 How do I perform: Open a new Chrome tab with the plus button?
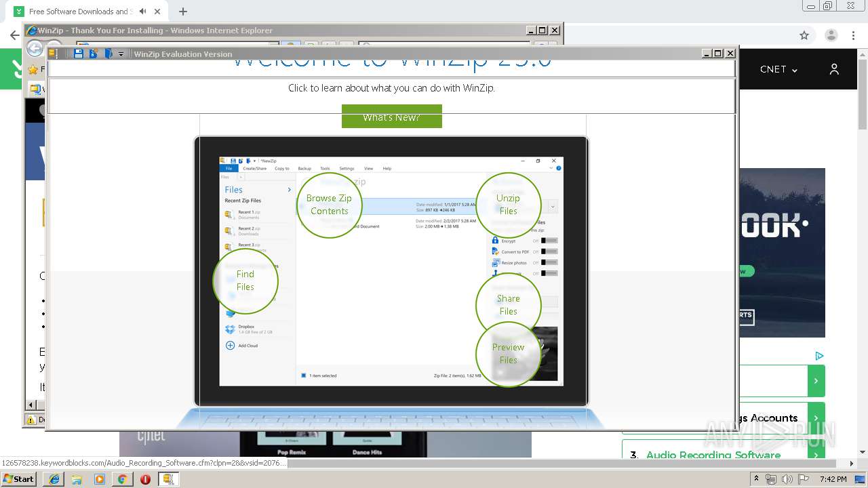(183, 12)
